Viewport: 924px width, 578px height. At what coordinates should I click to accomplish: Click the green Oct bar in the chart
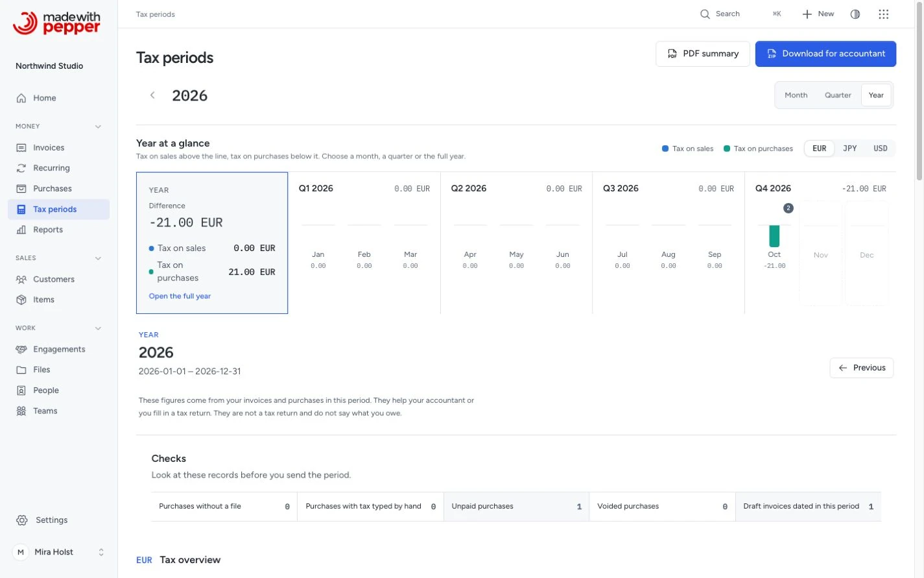pos(774,236)
